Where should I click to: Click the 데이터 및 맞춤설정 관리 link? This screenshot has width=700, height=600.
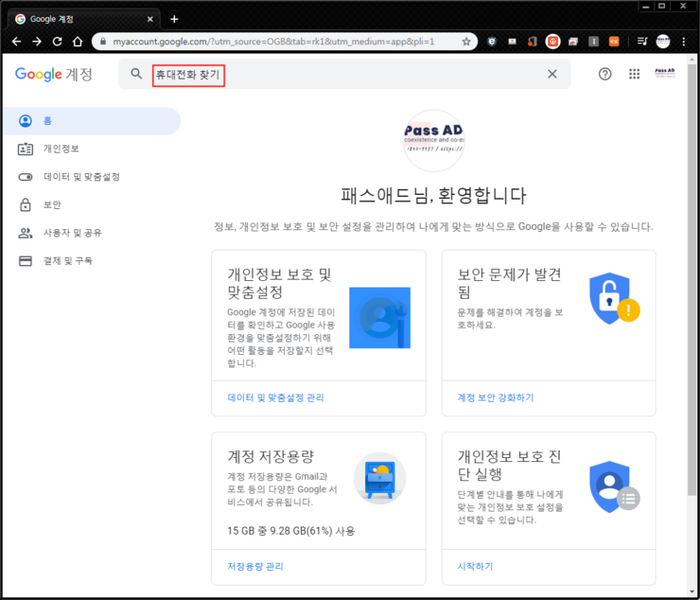[x=275, y=397]
